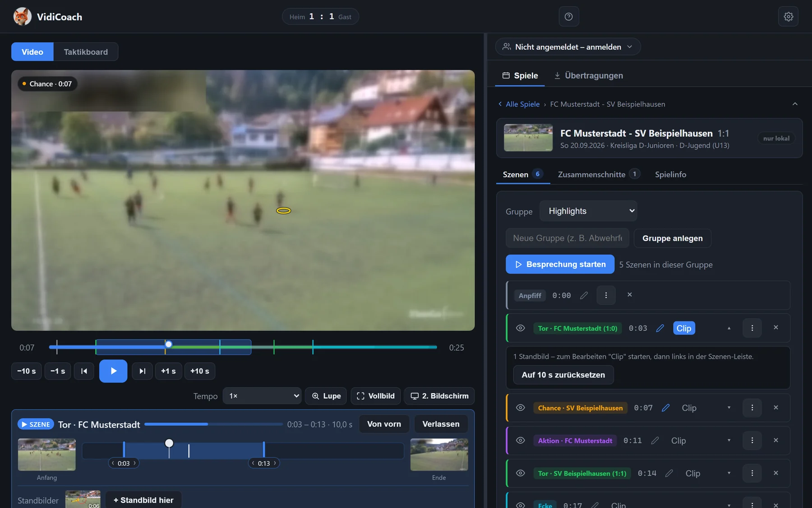Open the Spielinfo tab

pos(670,174)
